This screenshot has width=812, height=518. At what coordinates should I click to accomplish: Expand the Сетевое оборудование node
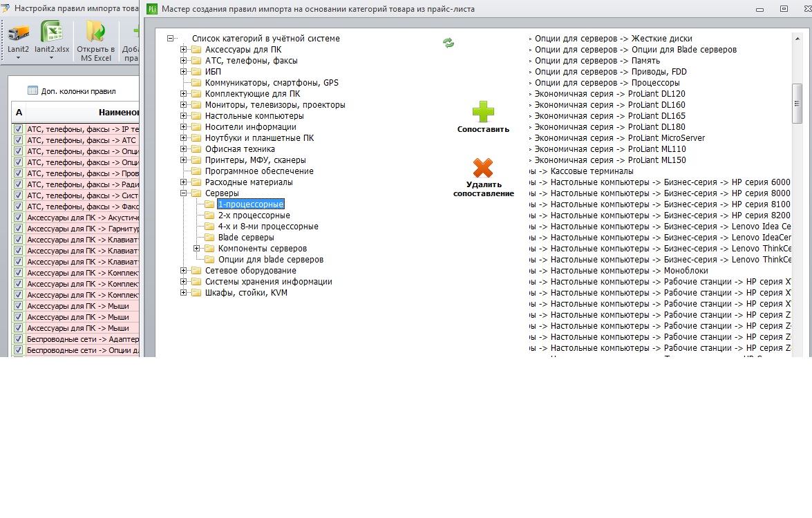click(x=183, y=271)
